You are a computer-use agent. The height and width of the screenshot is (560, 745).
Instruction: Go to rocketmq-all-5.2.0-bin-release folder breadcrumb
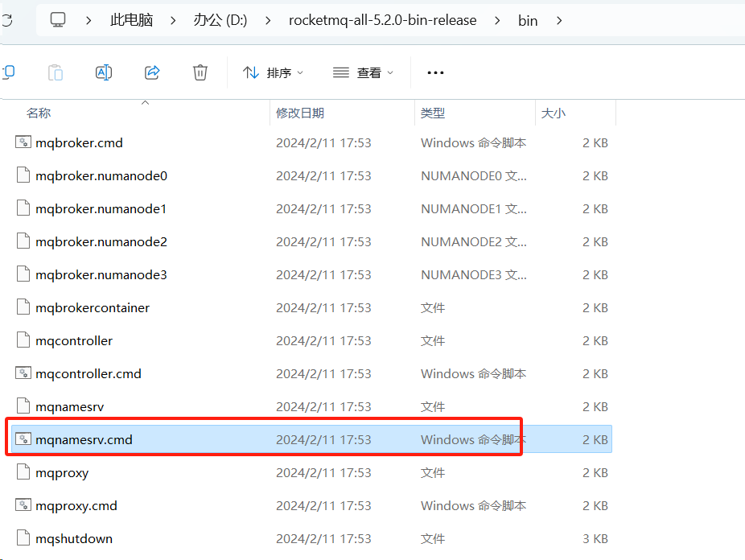(382, 20)
